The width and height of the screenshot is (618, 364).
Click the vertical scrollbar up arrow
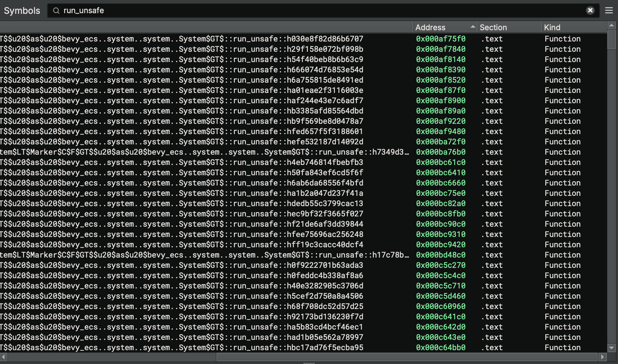pyautogui.click(x=612, y=25)
